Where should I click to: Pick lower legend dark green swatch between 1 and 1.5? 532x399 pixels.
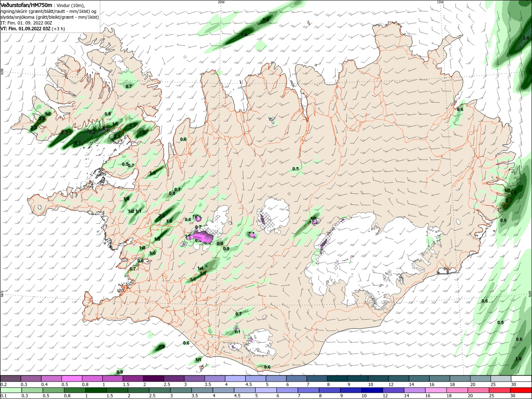click(96, 390)
